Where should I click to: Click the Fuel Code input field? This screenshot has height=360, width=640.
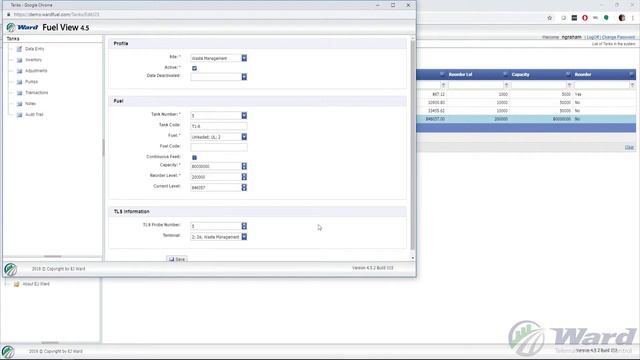218,147
